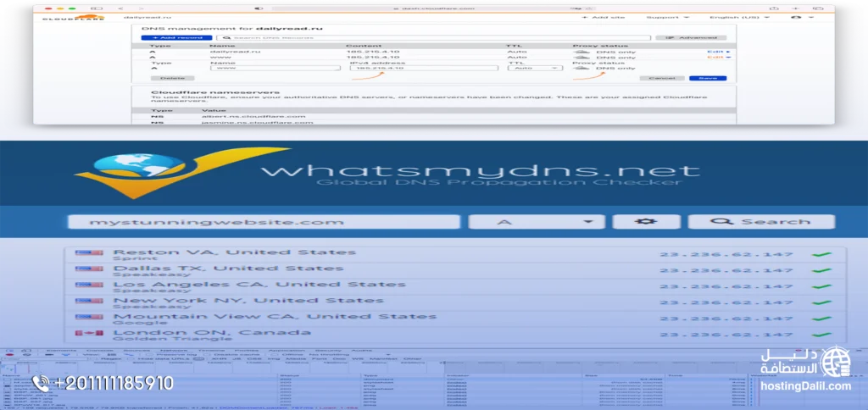Image resolution: width=868 pixels, height=410 pixels.
Task: Click the Name field containing www
Action: 275,68
